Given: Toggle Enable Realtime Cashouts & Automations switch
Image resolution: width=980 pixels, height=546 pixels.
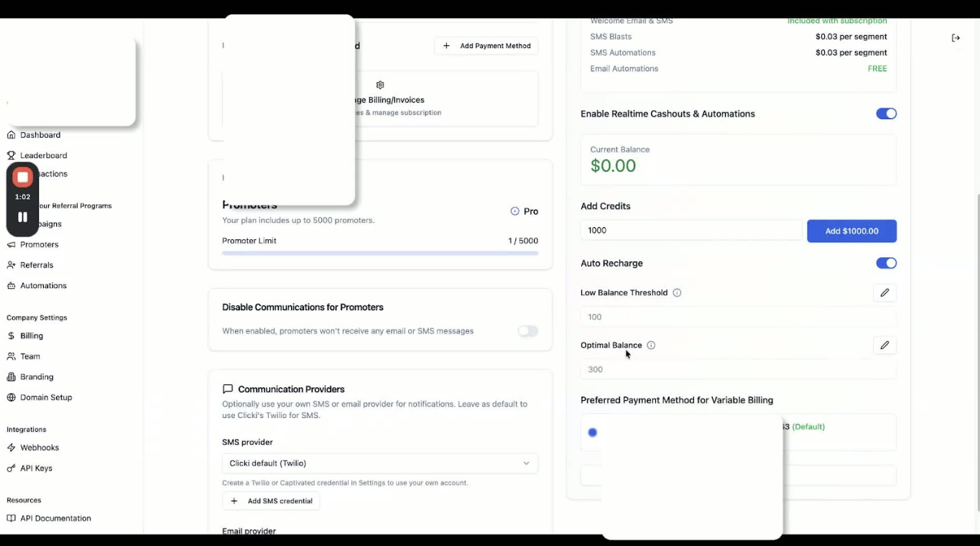Looking at the screenshot, I should [x=886, y=114].
